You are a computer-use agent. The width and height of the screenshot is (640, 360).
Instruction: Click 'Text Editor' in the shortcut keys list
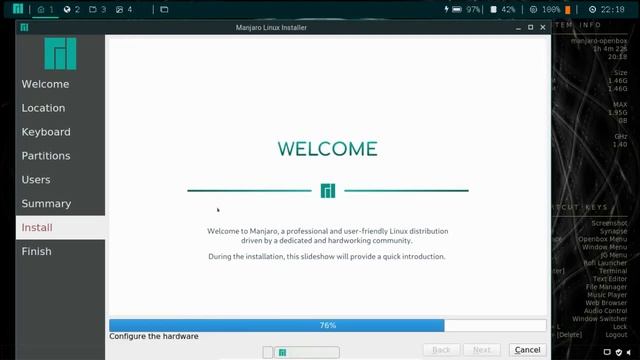(610, 279)
